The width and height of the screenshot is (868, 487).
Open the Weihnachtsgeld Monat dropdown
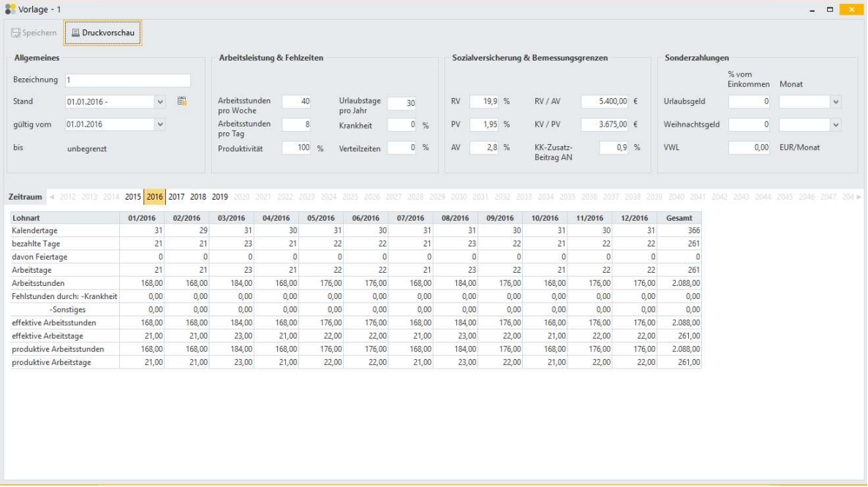pos(836,125)
